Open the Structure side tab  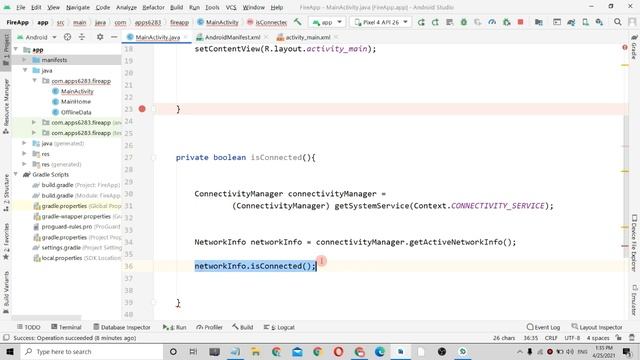[x=6, y=193]
